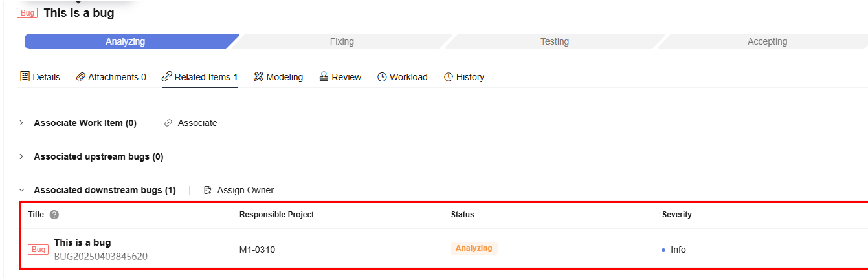Screen dimensions: 868x278
Task: Open the downstream bug titled This is a bug
Action: point(82,242)
